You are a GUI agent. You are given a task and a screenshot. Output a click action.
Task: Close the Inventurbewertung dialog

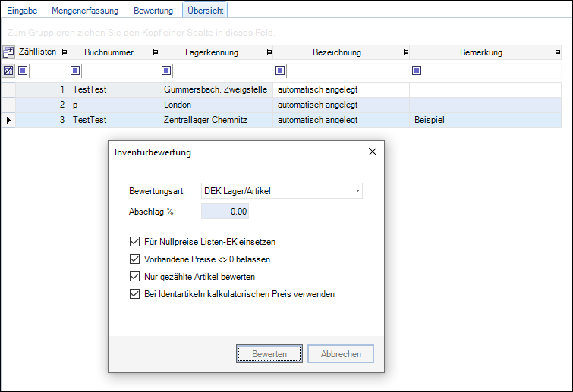[372, 152]
